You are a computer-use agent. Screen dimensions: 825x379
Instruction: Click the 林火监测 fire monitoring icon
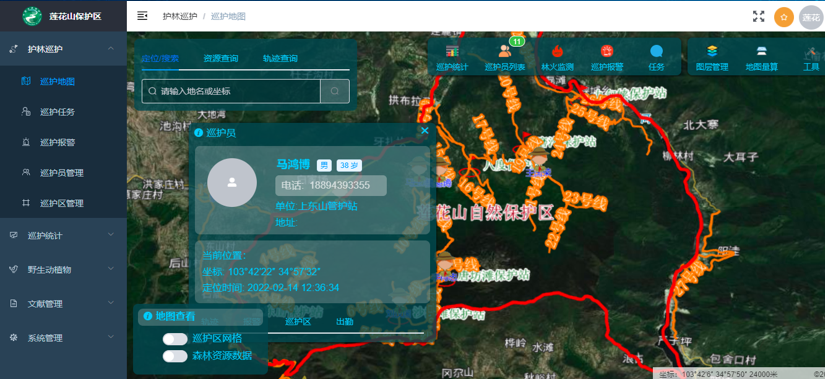(x=557, y=52)
